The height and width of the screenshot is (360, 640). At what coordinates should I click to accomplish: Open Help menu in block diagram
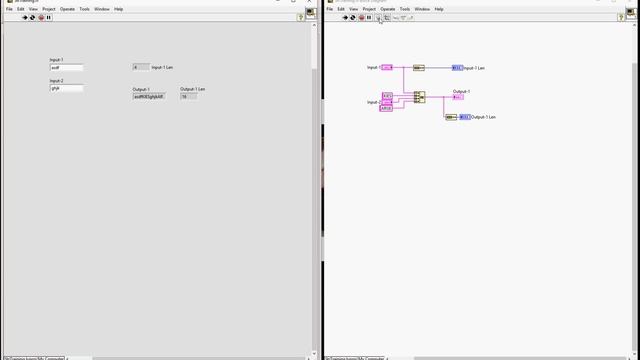click(x=439, y=9)
